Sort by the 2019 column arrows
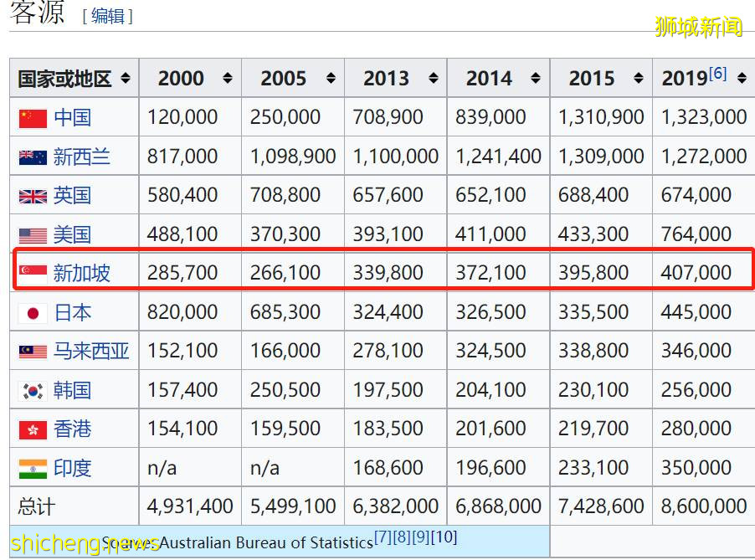The height and width of the screenshot is (560, 755). [742, 79]
